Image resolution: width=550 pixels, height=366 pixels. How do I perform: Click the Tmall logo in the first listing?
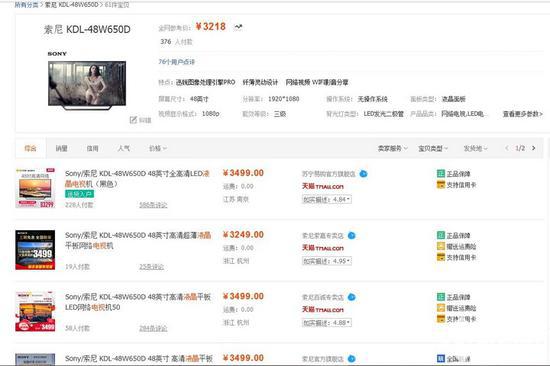coord(323,186)
